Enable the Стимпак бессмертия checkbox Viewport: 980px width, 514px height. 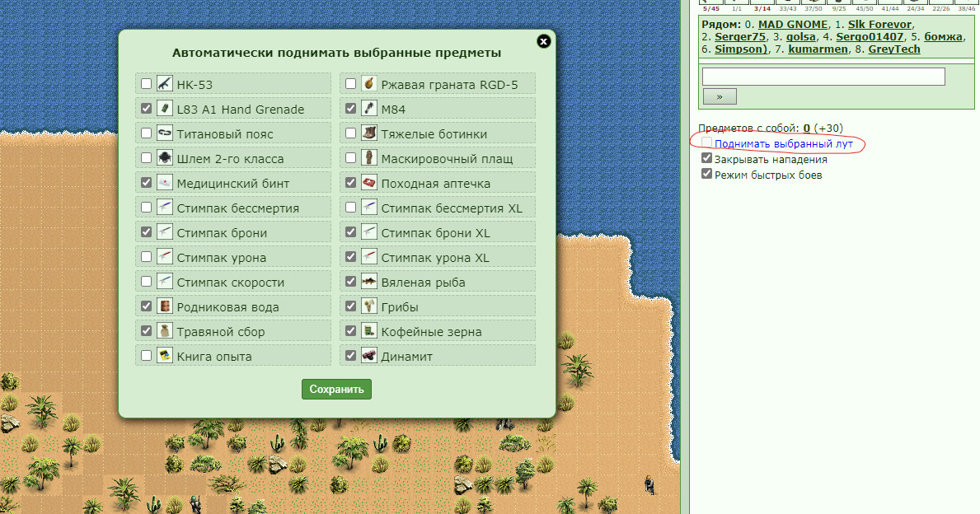coord(146,208)
